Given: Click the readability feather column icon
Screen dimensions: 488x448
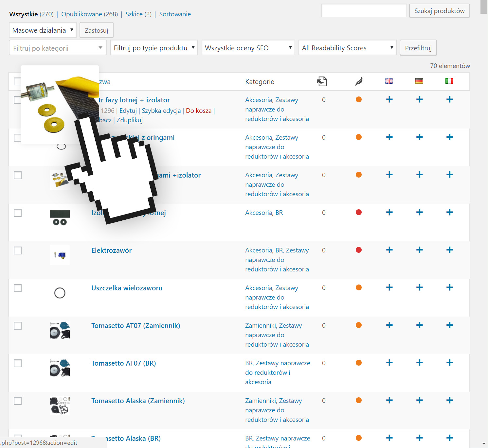Looking at the screenshot, I should coord(359,81).
